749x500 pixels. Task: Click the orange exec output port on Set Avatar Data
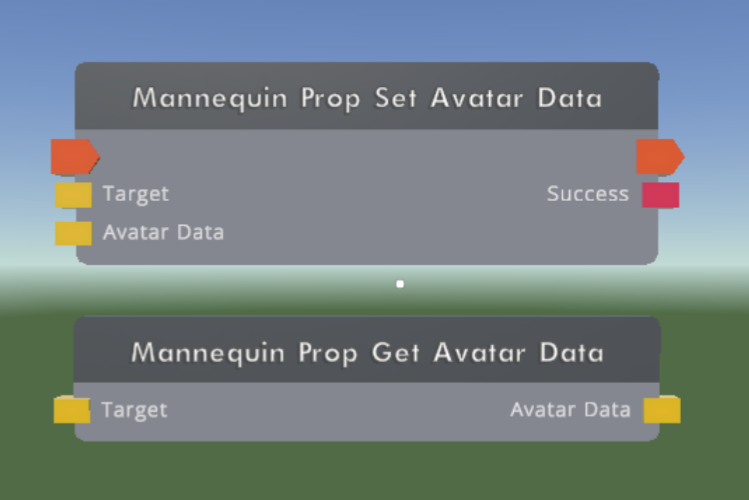[x=660, y=156]
